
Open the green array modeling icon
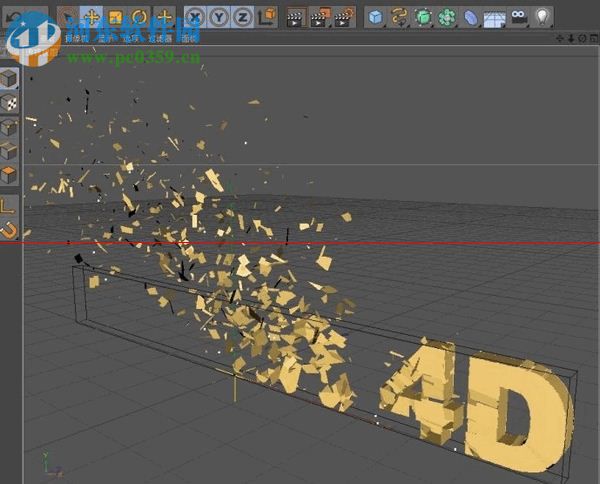click(447, 18)
